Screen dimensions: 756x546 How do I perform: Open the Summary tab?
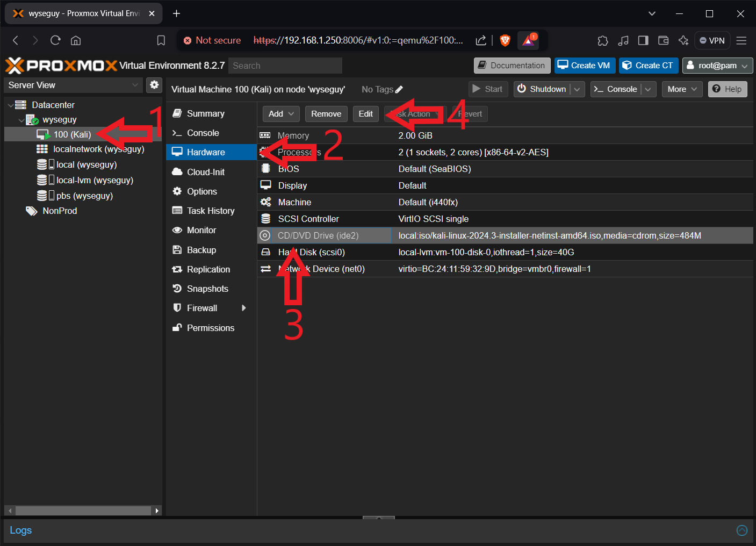[211, 113]
